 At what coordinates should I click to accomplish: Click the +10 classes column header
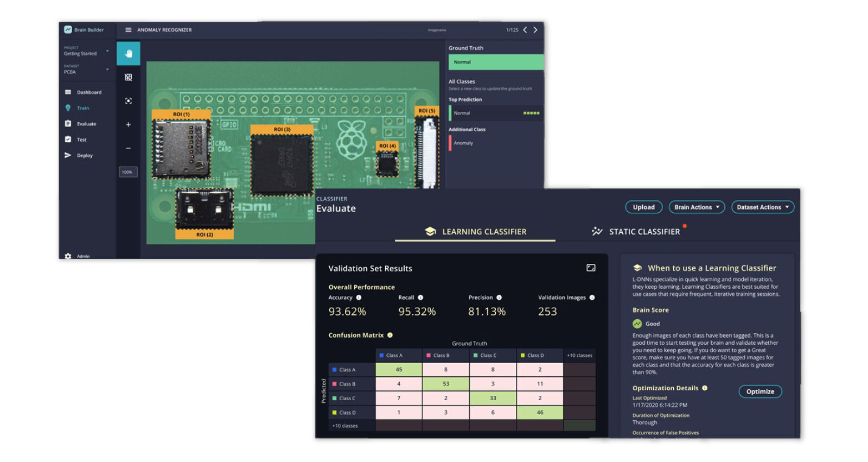coord(579,356)
